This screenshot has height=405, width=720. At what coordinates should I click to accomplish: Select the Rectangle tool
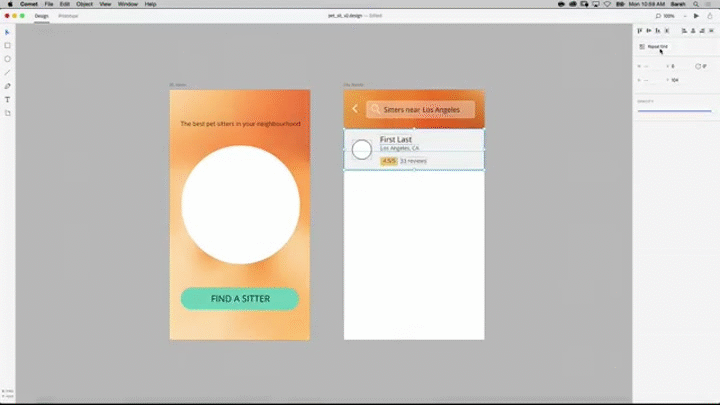[x=8, y=45]
